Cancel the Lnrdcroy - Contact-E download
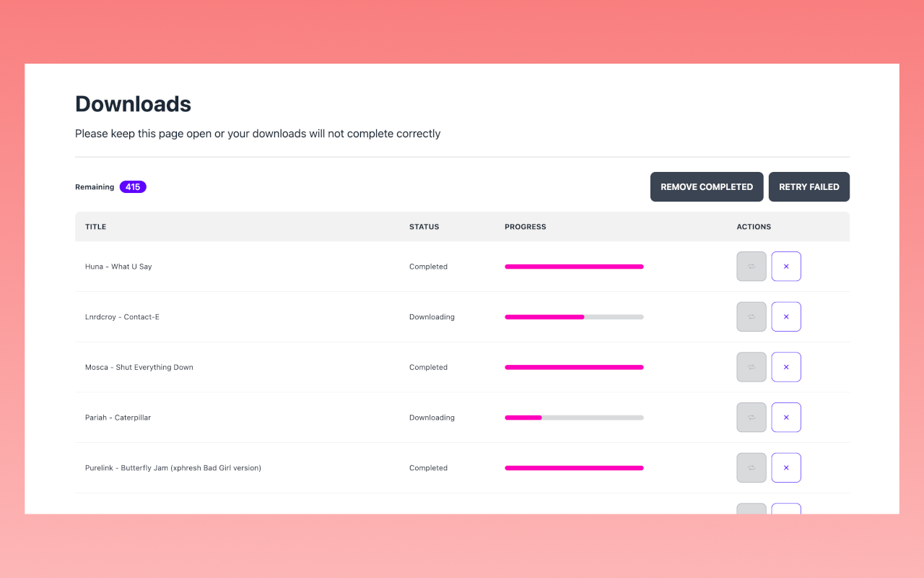 (x=786, y=316)
